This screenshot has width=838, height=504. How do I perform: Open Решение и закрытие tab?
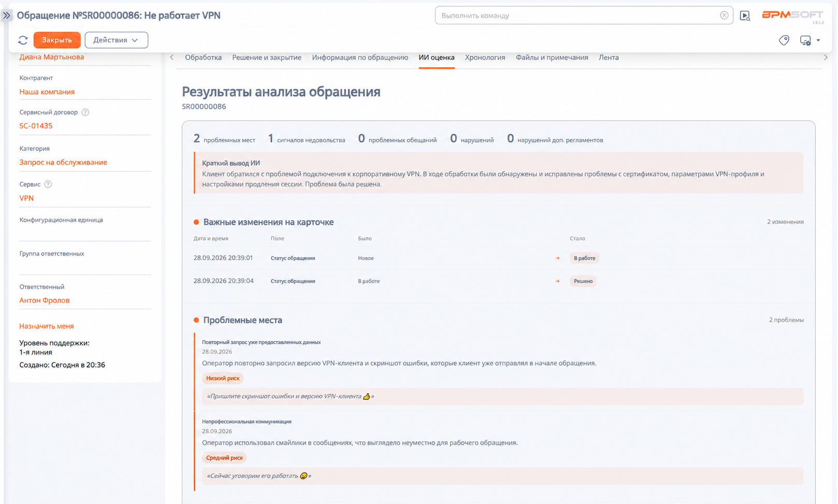click(x=266, y=57)
